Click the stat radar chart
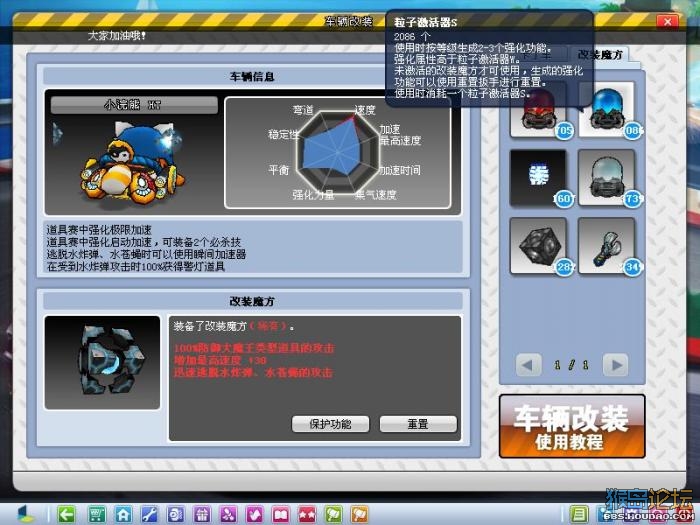This screenshot has width=700, height=525. pos(338,152)
